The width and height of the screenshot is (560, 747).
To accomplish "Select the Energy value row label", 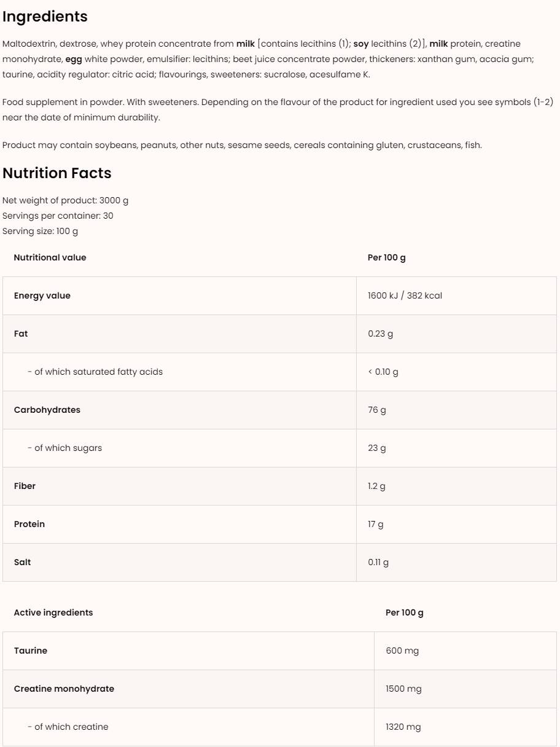I will tap(42, 295).
